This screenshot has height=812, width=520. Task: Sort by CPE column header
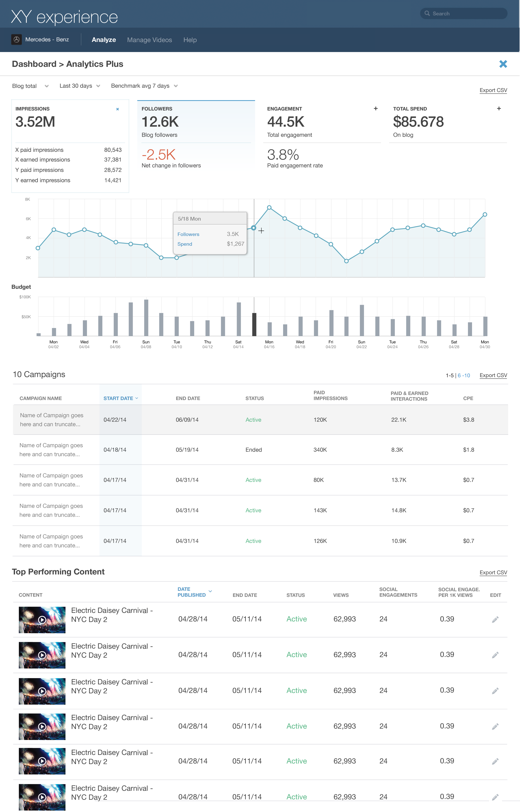coord(468,398)
